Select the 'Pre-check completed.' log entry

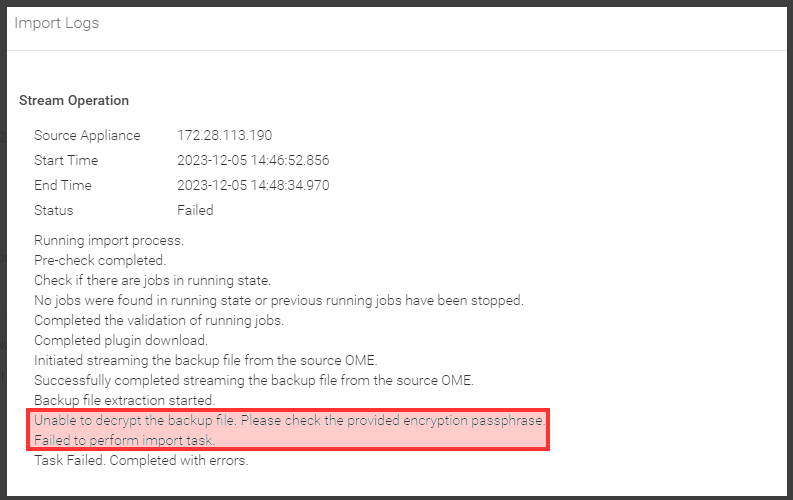100,260
